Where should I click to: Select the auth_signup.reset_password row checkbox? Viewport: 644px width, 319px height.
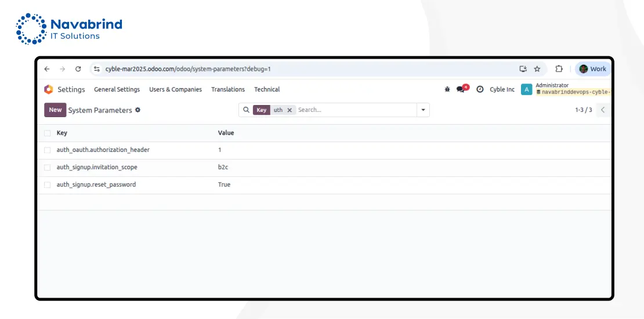48,185
